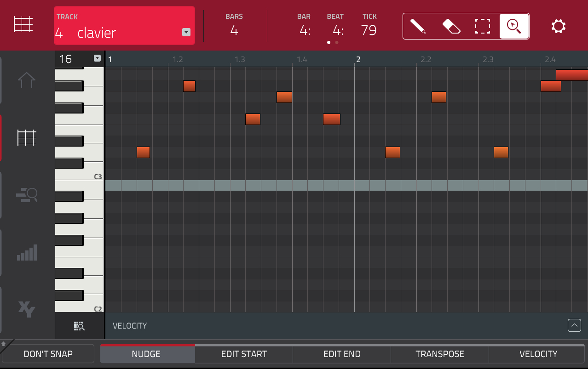588x369 pixels.
Task: Open the list edit view from the sidebar
Action: (x=26, y=195)
